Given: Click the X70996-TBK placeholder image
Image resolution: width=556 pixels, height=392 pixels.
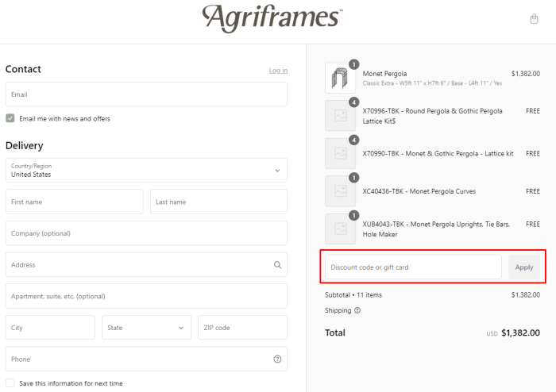Looking at the screenshot, I should [340, 116].
